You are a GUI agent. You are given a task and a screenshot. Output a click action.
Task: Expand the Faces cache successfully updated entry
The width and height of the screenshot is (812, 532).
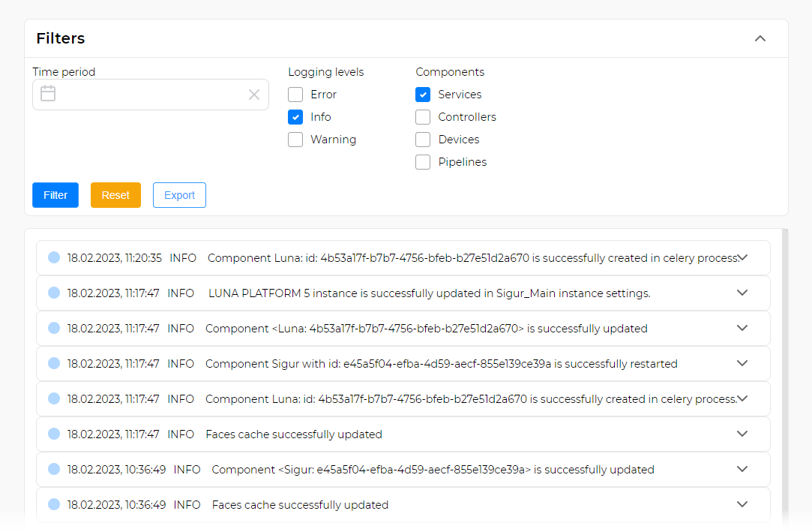[742, 434]
